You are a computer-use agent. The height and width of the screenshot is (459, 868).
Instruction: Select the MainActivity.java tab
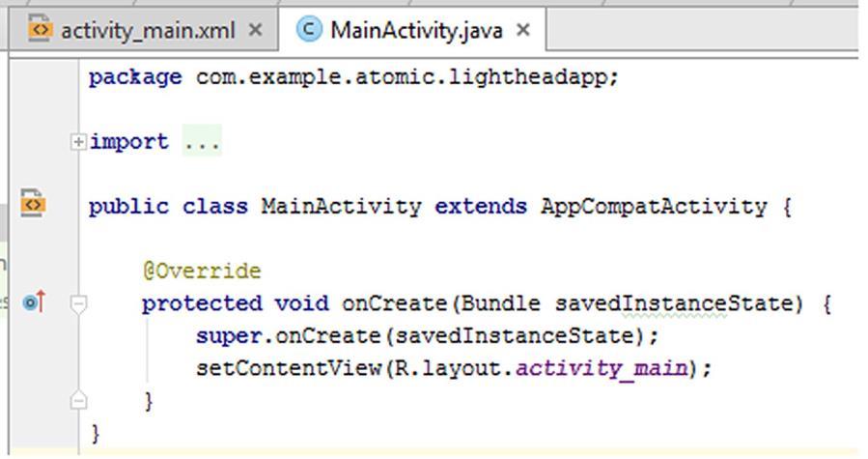tap(412, 30)
